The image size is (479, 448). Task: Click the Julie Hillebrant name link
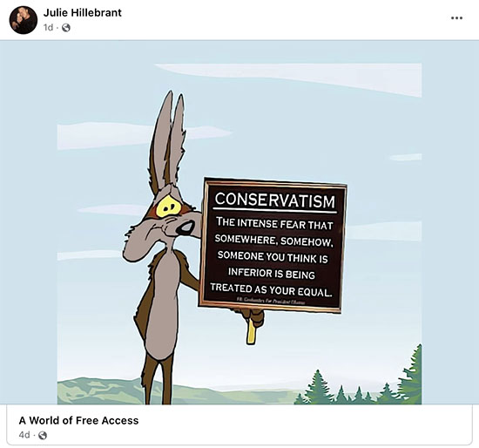82,12
